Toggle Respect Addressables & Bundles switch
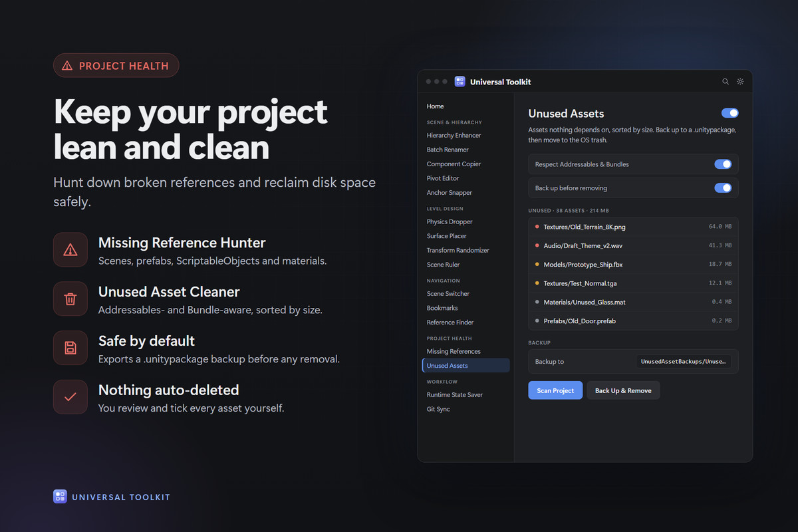The height and width of the screenshot is (532, 798). (x=723, y=164)
